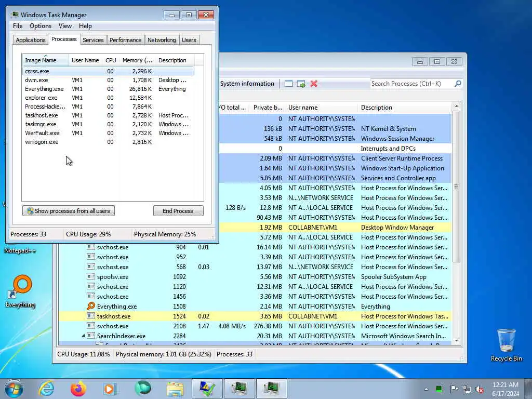Screen dimensions: 532x399
Task: Select the Windows Session Manager row
Action: point(336,139)
